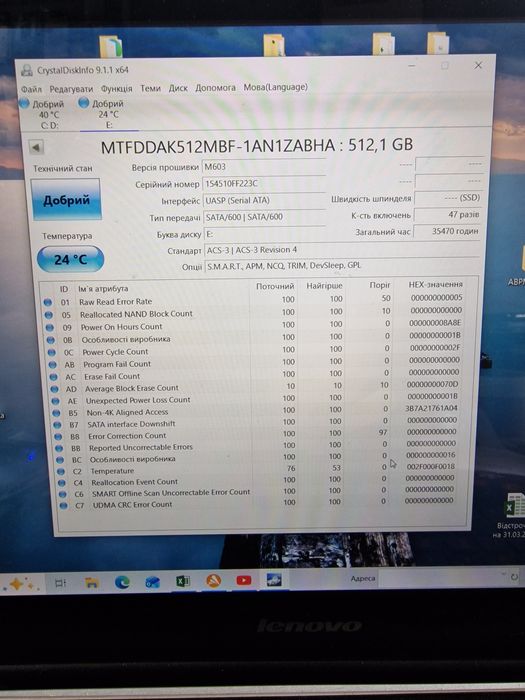
Task: Open Microsoft Edge from the taskbar
Action: pos(122,581)
